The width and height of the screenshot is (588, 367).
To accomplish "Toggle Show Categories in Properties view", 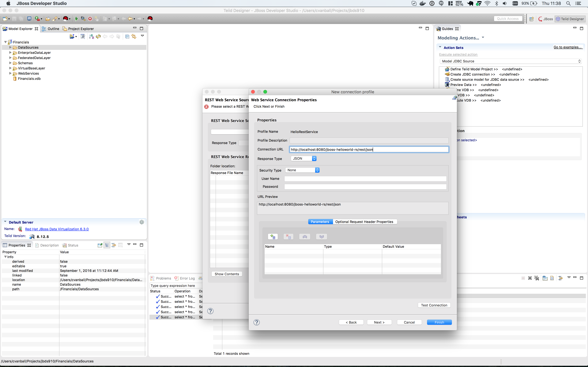I will (107, 245).
